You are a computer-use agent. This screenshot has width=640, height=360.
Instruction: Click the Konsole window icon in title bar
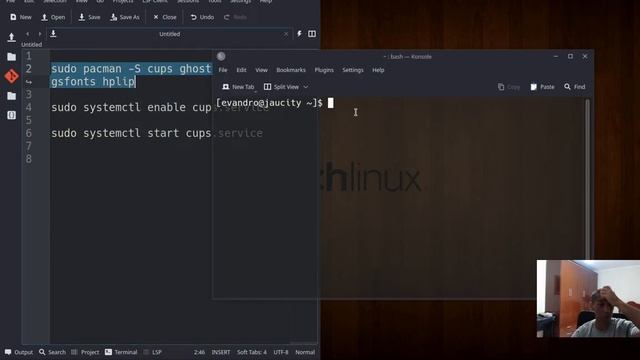click(221, 56)
